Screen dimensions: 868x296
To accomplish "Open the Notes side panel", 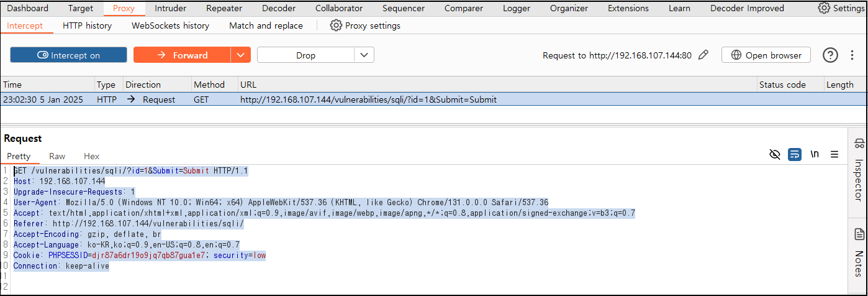I will tap(859, 254).
